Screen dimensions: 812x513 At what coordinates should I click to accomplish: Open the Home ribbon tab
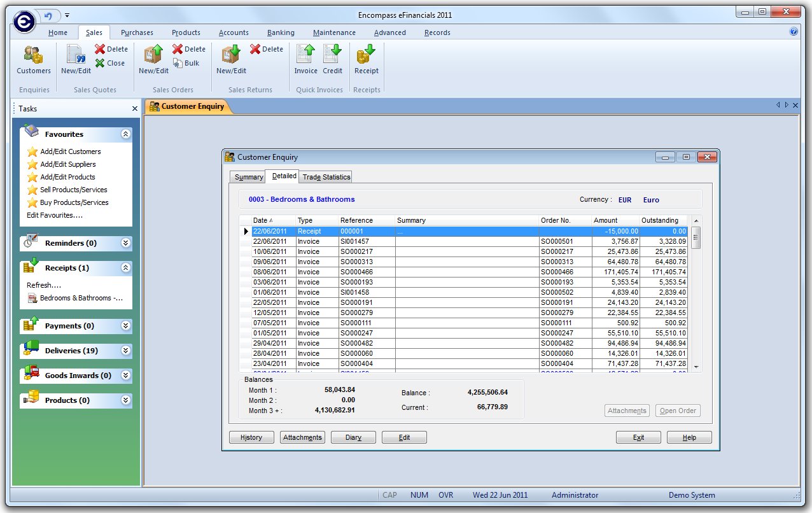coord(58,32)
